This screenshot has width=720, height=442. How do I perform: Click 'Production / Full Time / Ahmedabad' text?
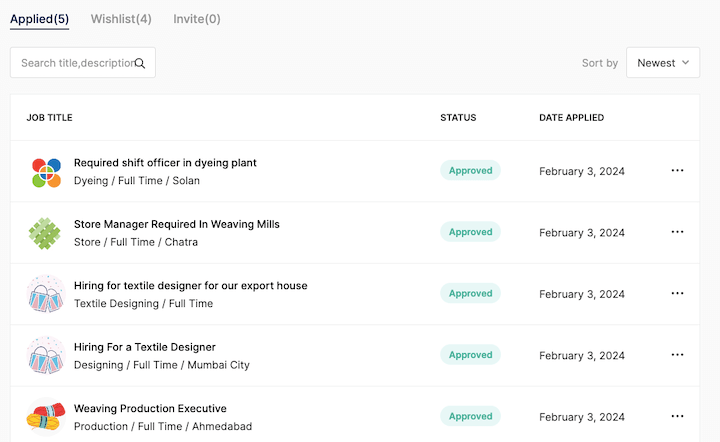pyautogui.click(x=163, y=426)
